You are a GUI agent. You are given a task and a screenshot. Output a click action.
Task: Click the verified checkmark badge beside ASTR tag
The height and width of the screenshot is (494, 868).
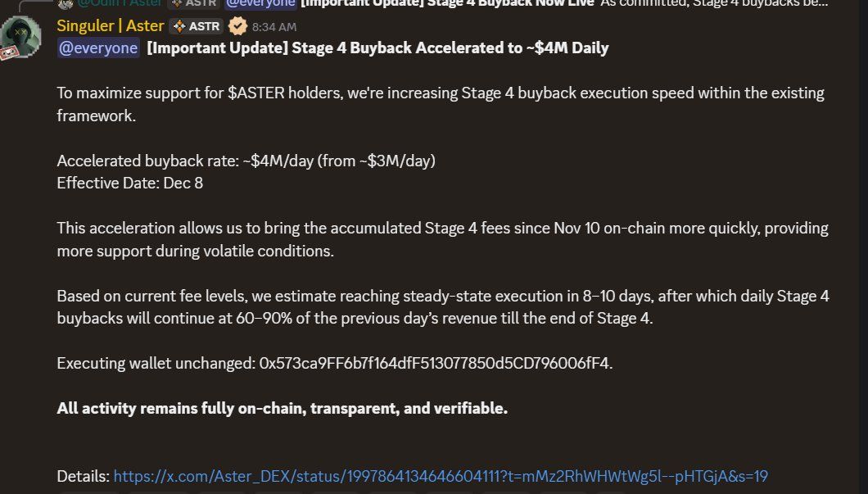(236, 25)
